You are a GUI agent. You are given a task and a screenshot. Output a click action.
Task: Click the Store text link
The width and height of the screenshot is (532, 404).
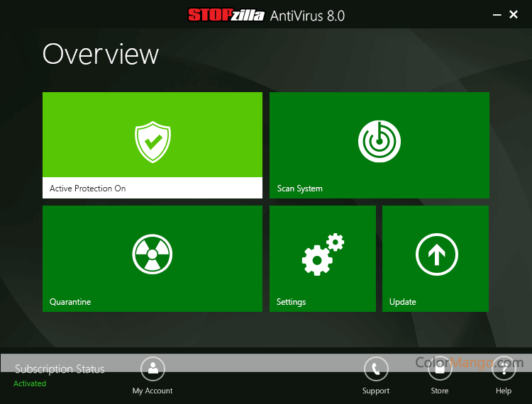[x=439, y=391]
